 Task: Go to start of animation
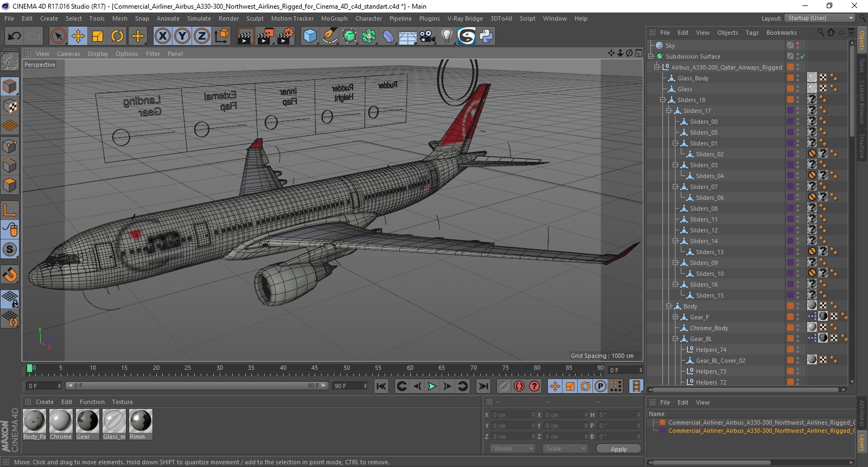click(x=381, y=386)
